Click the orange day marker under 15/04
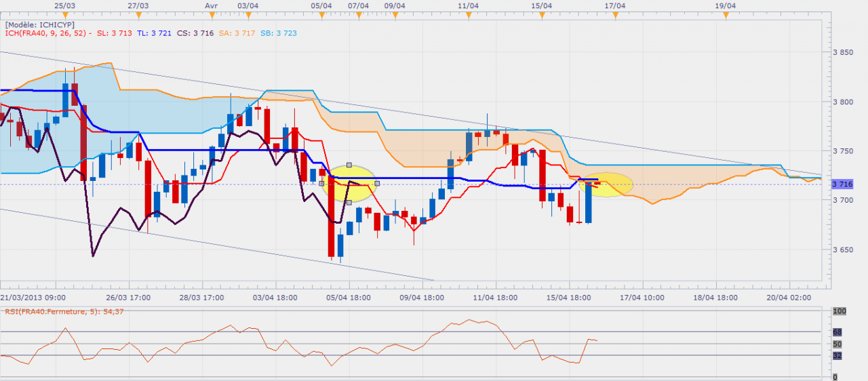 tap(540, 14)
